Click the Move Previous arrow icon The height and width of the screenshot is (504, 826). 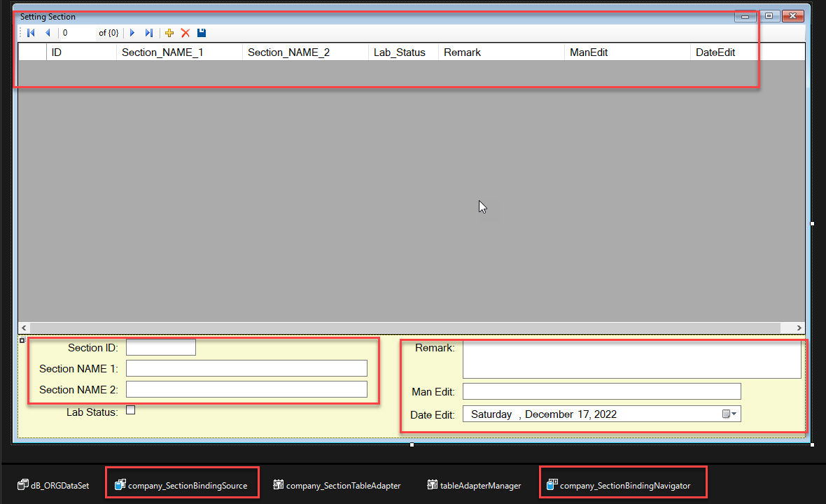[48, 33]
